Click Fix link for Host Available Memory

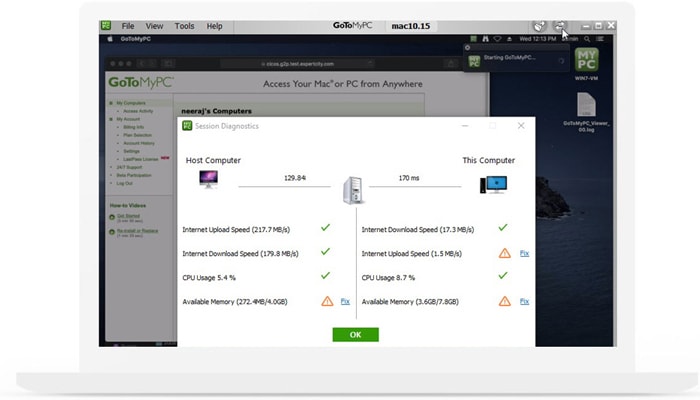tap(345, 301)
